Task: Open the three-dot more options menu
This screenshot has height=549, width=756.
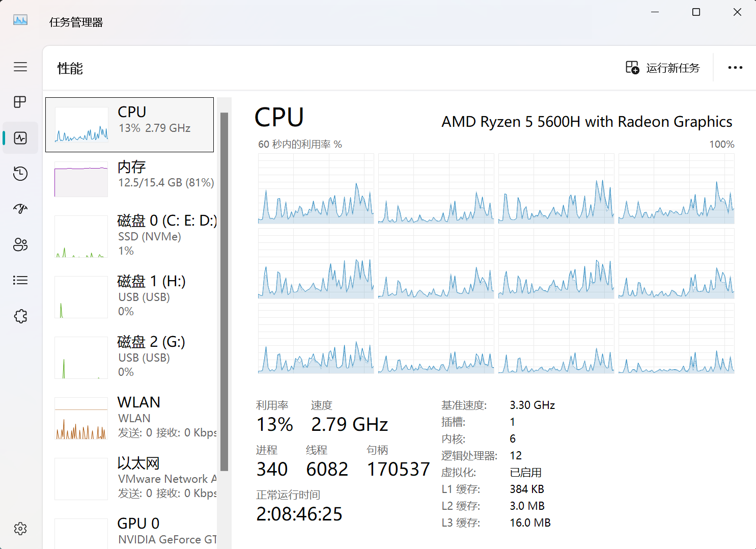Action: coord(735,68)
